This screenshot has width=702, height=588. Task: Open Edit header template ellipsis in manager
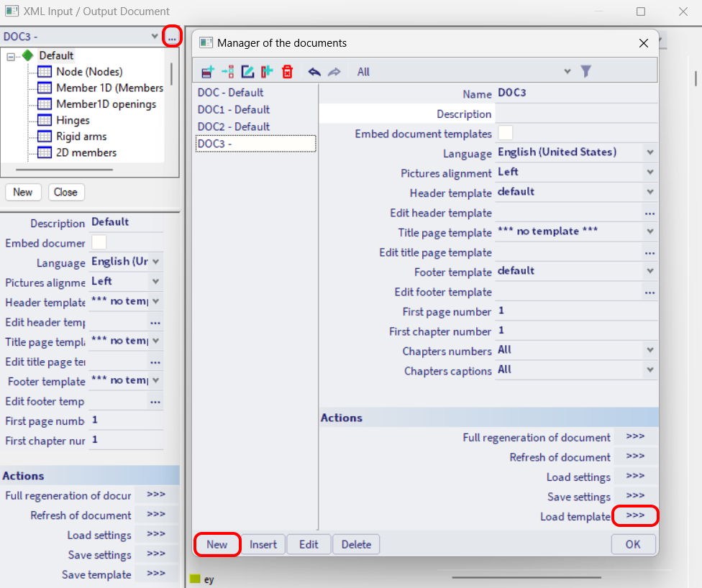tap(649, 213)
